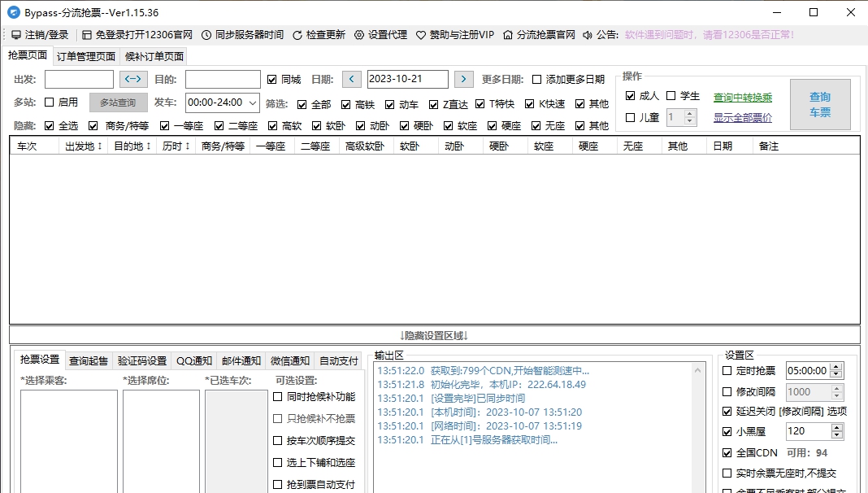Open the 验证码设置 tab
Image resolution: width=868 pixels, height=493 pixels.
pyautogui.click(x=141, y=360)
